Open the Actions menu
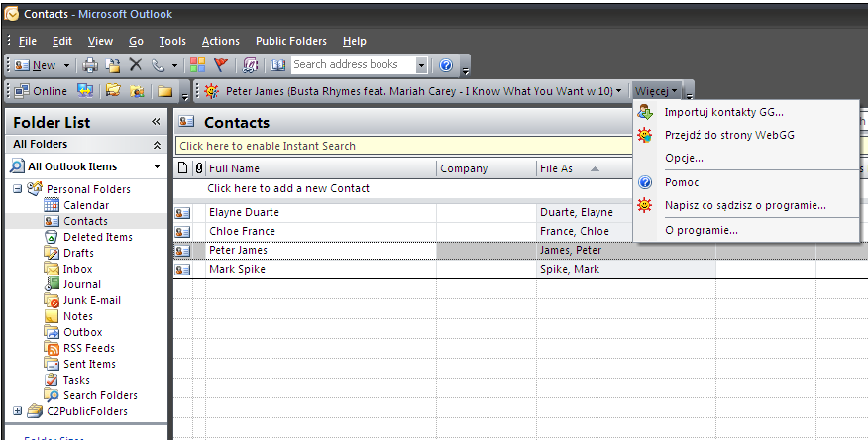This screenshot has height=440, width=868. (221, 41)
